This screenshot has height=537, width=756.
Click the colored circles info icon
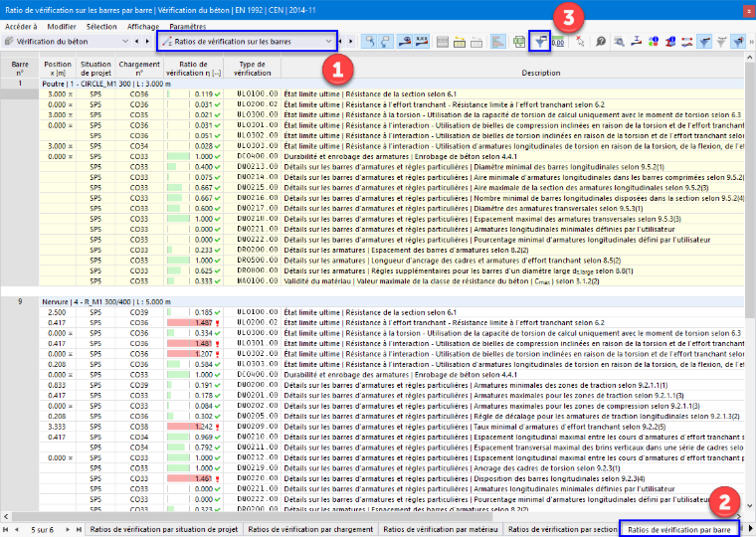654,42
